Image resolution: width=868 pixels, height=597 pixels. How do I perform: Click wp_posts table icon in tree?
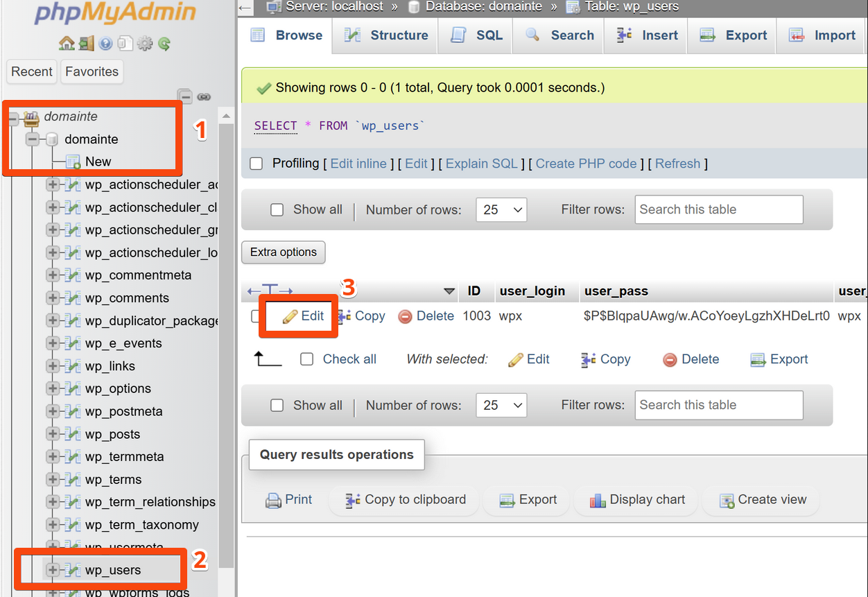[x=73, y=434]
